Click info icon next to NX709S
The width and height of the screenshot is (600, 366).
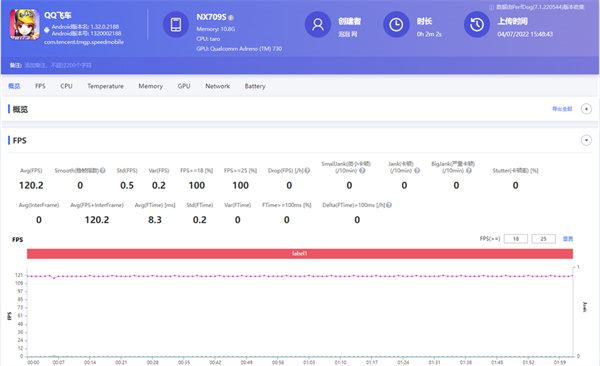(231, 18)
